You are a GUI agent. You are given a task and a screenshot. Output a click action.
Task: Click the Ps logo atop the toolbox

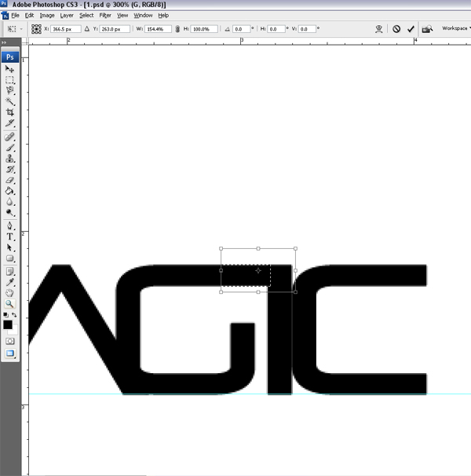10,57
